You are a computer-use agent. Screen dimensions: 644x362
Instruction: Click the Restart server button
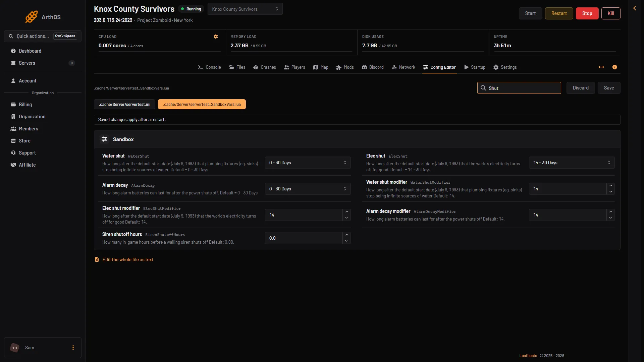(x=559, y=13)
